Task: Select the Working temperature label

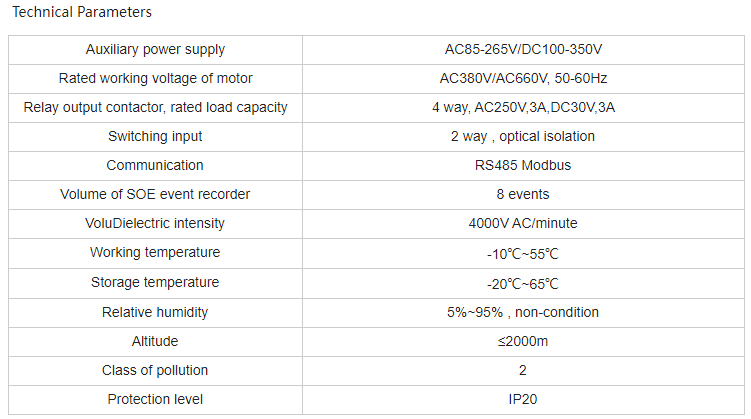Action: click(x=155, y=252)
